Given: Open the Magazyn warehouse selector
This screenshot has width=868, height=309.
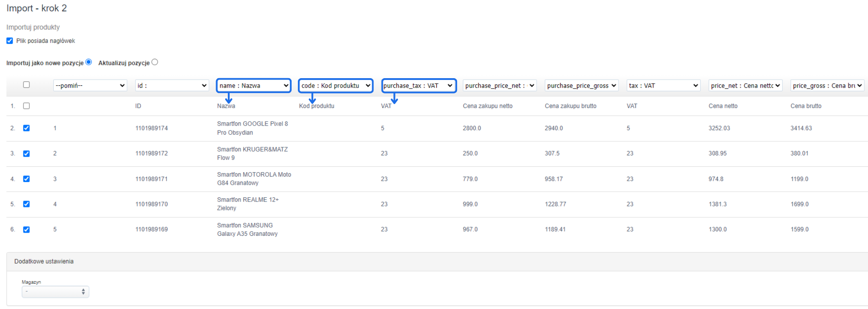Looking at the screenshot, I should [x=55, y=292].
